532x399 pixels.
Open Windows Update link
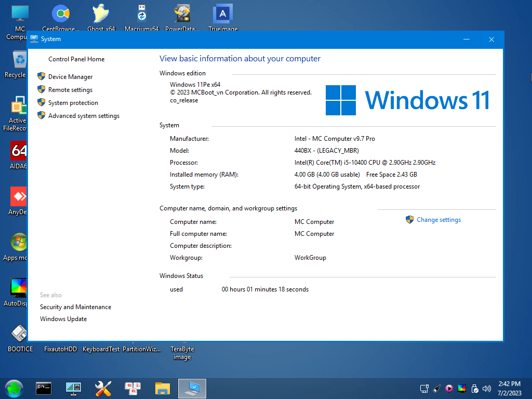coord(63,318)
